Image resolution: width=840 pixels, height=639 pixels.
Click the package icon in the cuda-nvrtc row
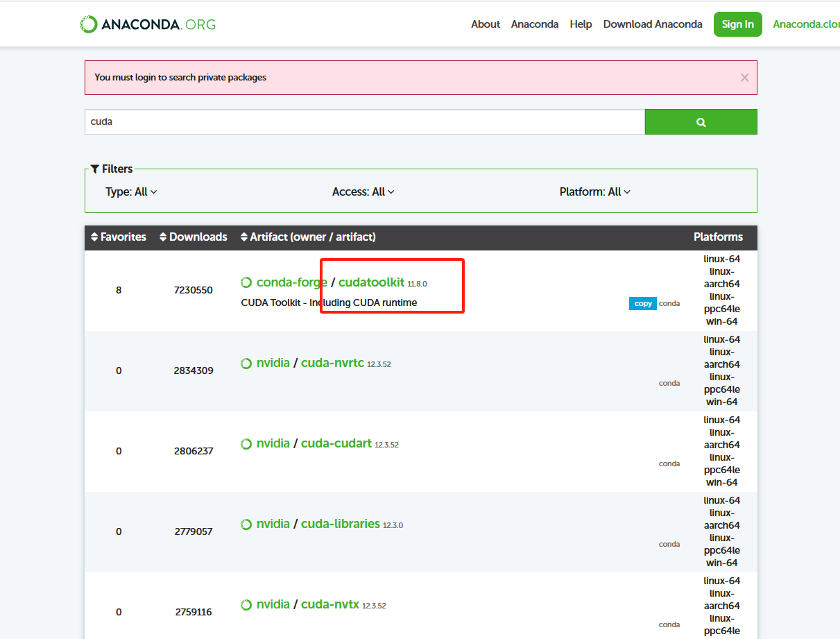246,363
